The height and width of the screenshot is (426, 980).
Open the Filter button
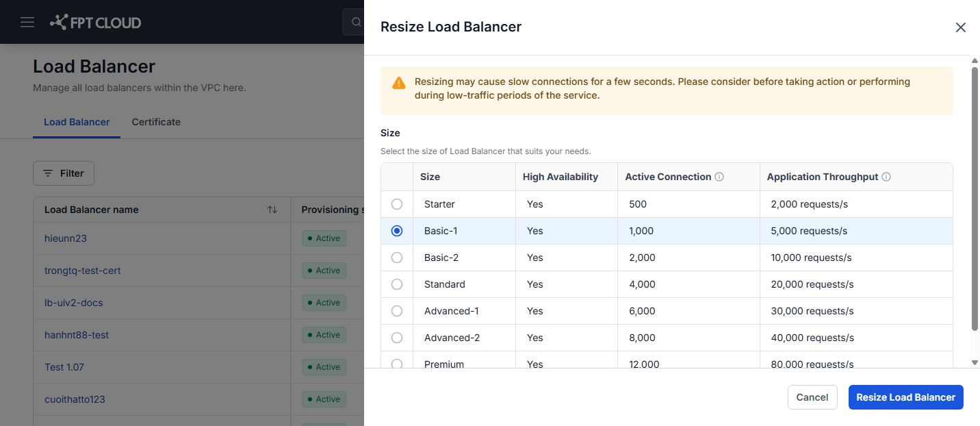[x=64, y=173]
